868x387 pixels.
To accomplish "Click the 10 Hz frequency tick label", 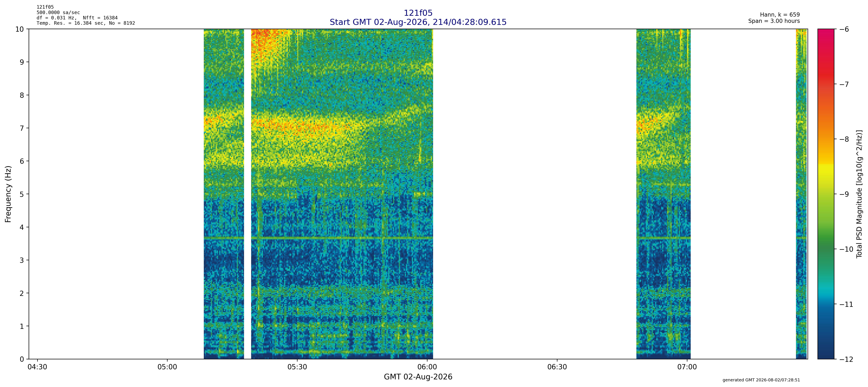I will click(x=20, y=29).
